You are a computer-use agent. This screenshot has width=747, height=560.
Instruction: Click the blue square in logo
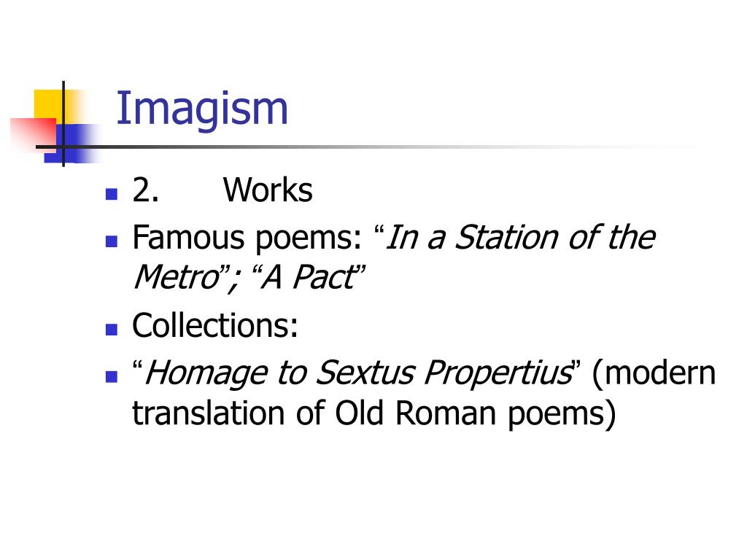[x=71, y=143]
